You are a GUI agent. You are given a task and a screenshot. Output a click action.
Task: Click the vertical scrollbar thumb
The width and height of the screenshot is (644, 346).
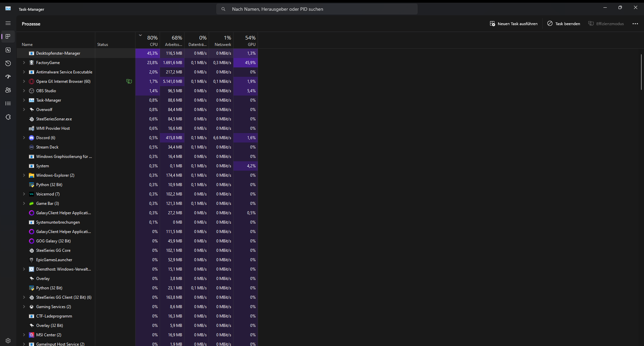[x=641, y=72]
